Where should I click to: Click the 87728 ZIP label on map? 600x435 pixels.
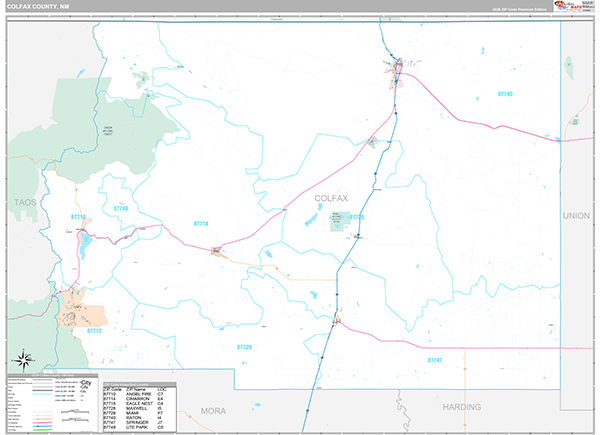[357, 217]
